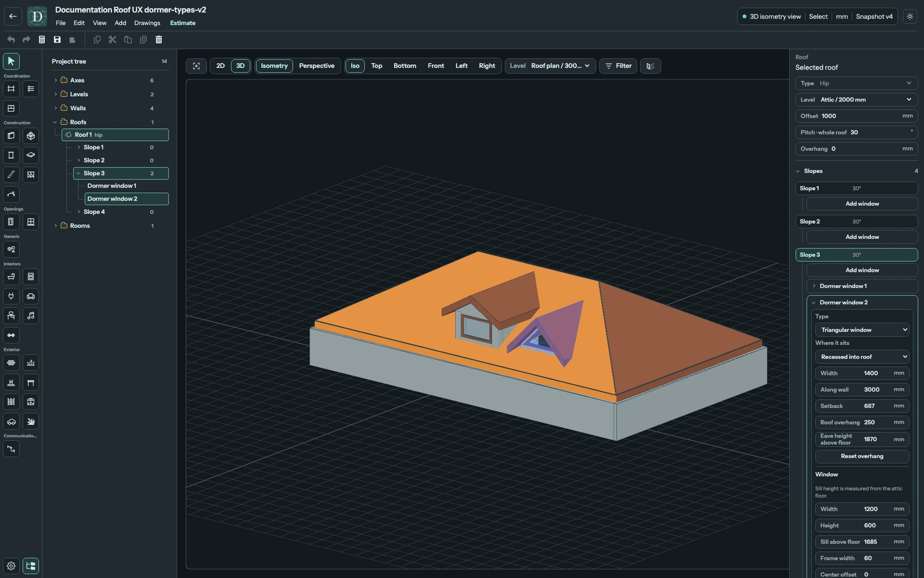
Task: Open the Level Roof plan dropdown
Action: coord(551,66)
